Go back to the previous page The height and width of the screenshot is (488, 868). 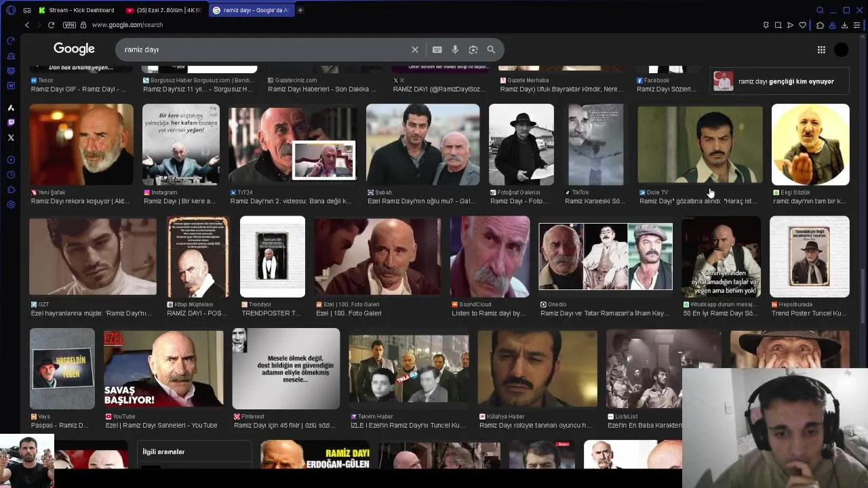point(27,25)
